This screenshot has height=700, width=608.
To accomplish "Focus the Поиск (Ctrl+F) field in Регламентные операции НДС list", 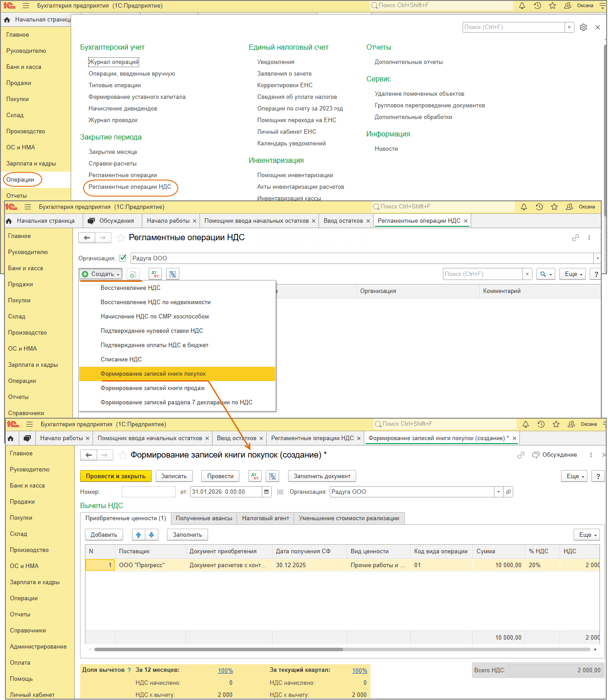I will [483, 274].
